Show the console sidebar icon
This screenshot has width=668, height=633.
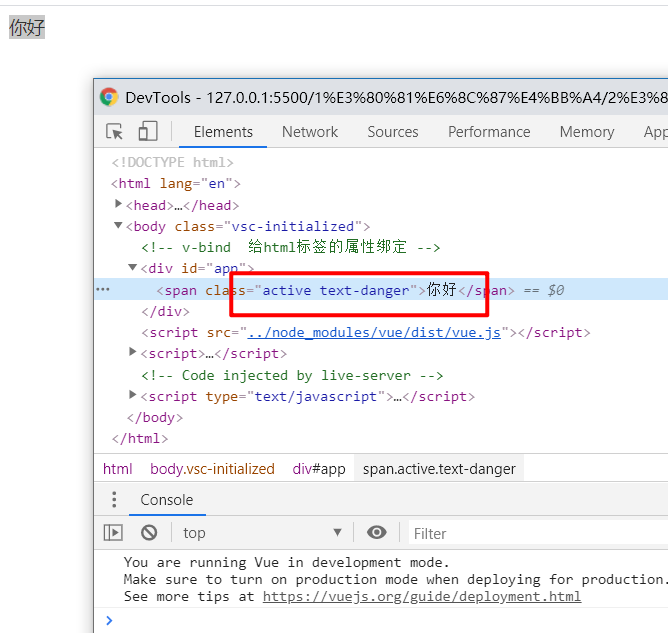point(113,532)
